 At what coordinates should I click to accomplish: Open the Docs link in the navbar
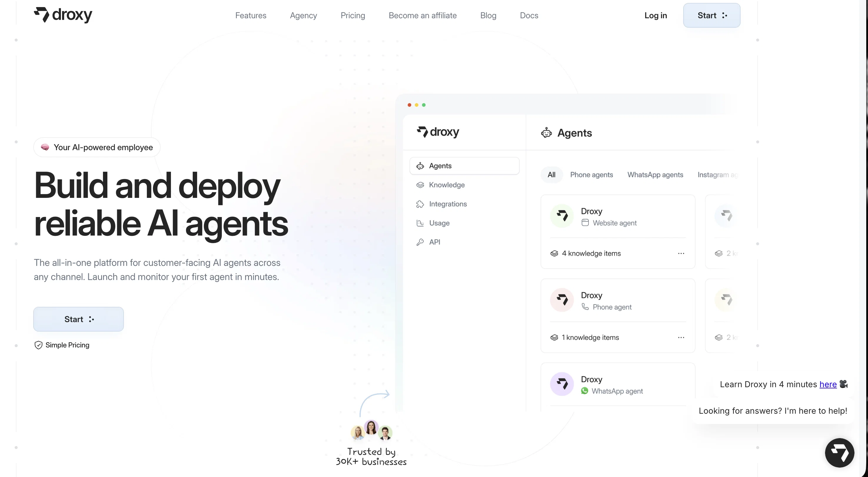tap(529, 16)
